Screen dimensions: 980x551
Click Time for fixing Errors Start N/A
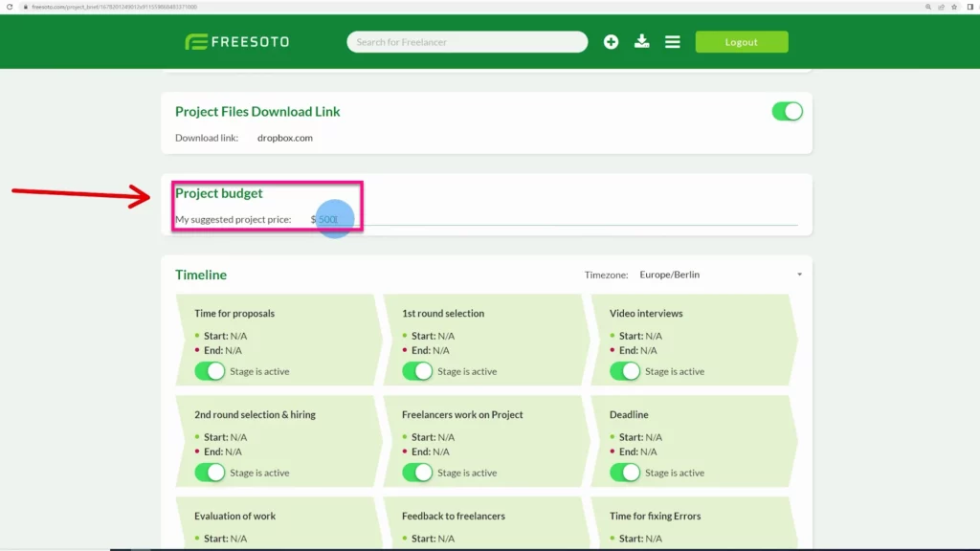click(x=640, y=538)
